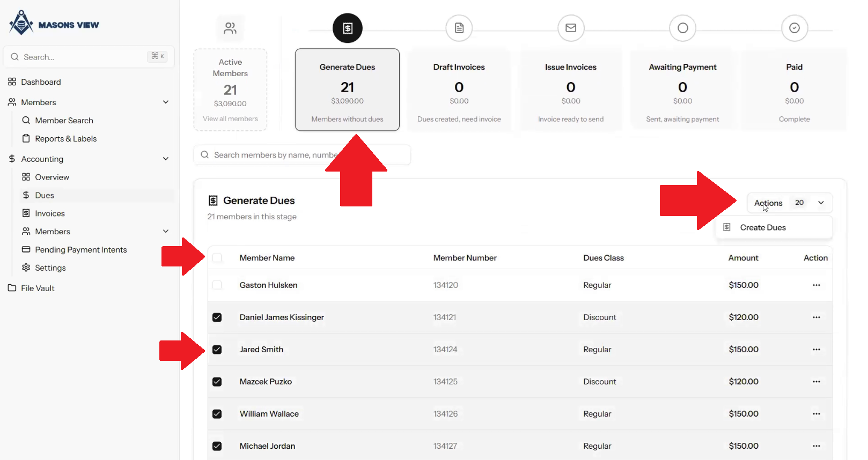Click the Draft Invoices document step icon
Image resolution: width=868 pixels, height=460 pixels.
(x=459, y=28)
